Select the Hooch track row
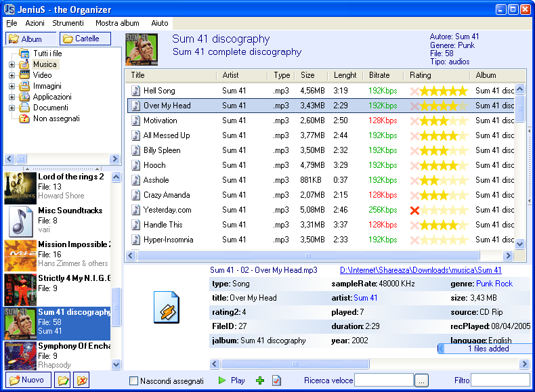Image resolution: width=535 pixels, height=392 pixels. 321,165
